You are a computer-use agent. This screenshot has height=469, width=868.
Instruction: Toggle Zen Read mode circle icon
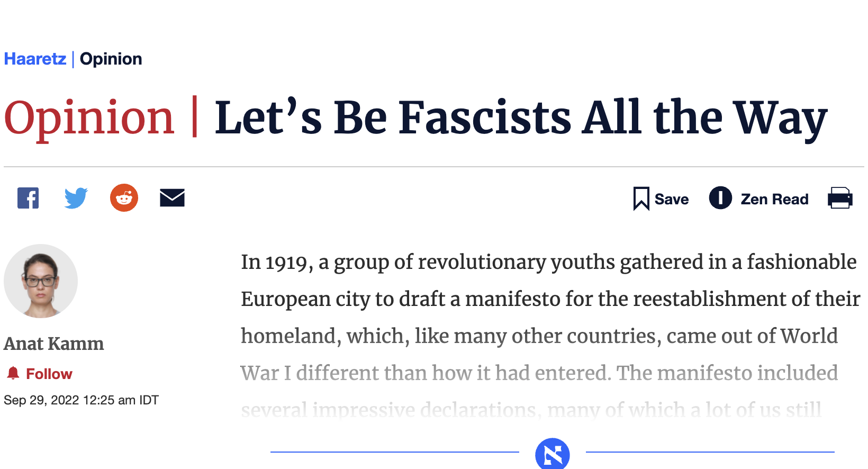[720, 198]
